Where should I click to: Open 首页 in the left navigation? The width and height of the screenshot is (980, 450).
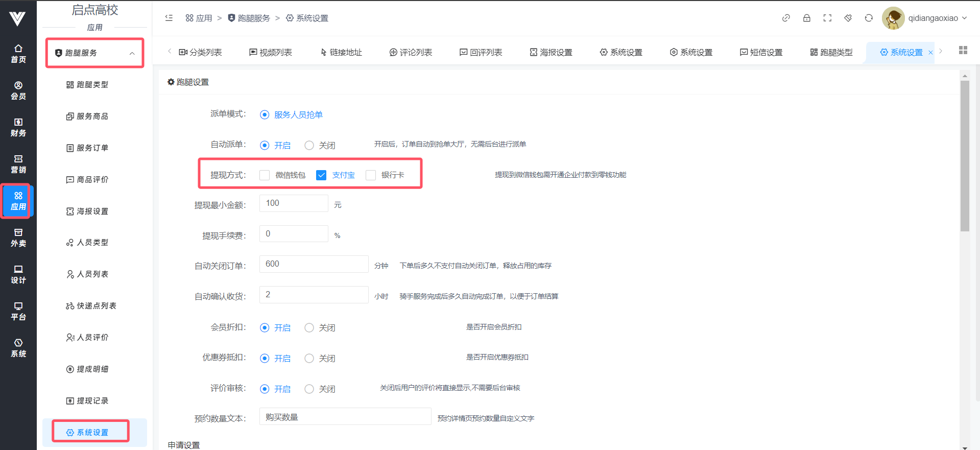coord(18,54)
